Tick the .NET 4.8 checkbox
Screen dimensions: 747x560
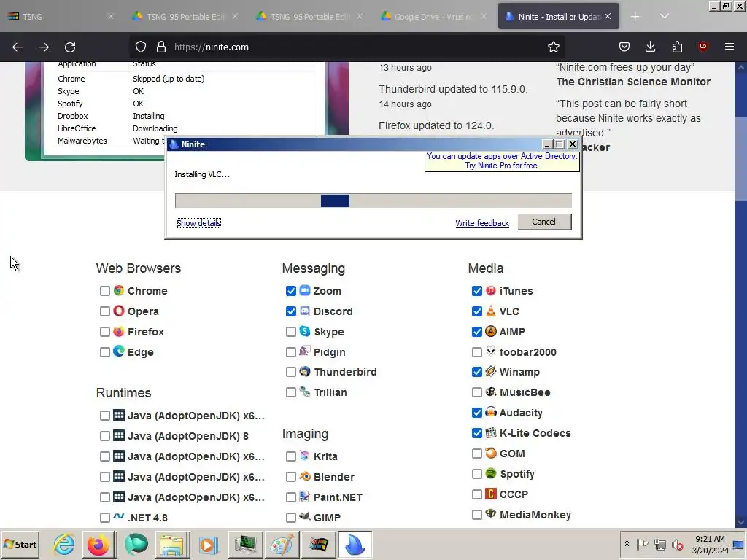pyautogui.click(x=105, y=518)
